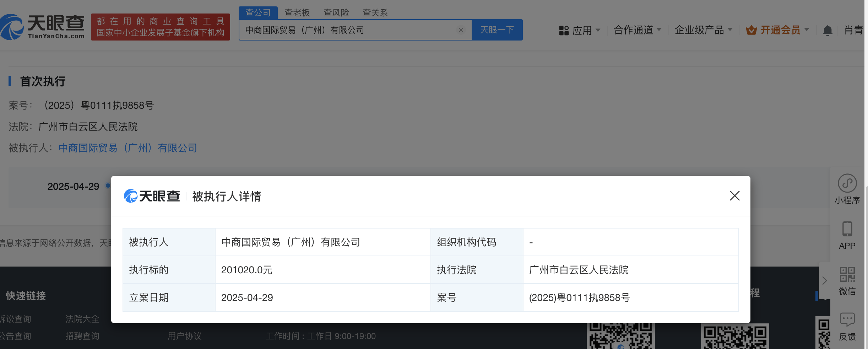Click the user name 肖青 in header
Screen dimensions: 868x349
(x=853, y=30)
